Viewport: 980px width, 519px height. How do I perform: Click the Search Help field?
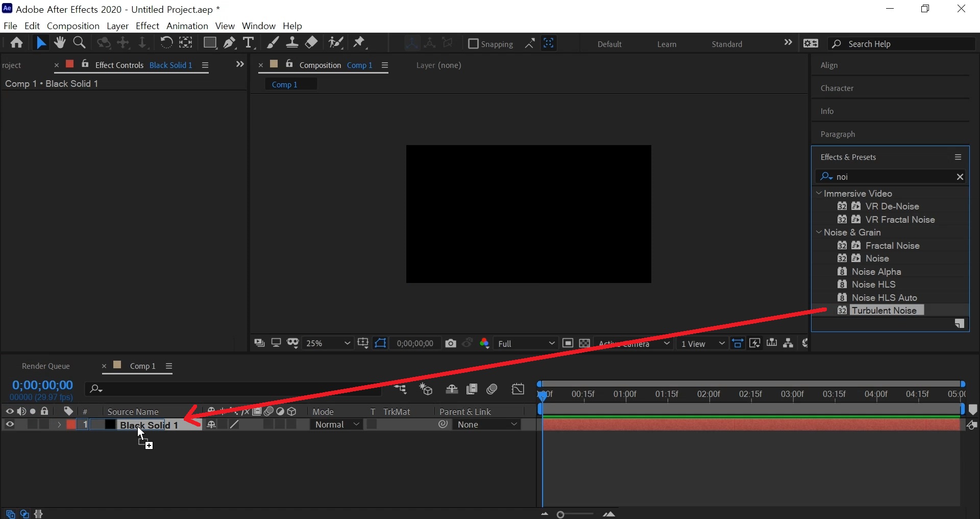point(901,44)
